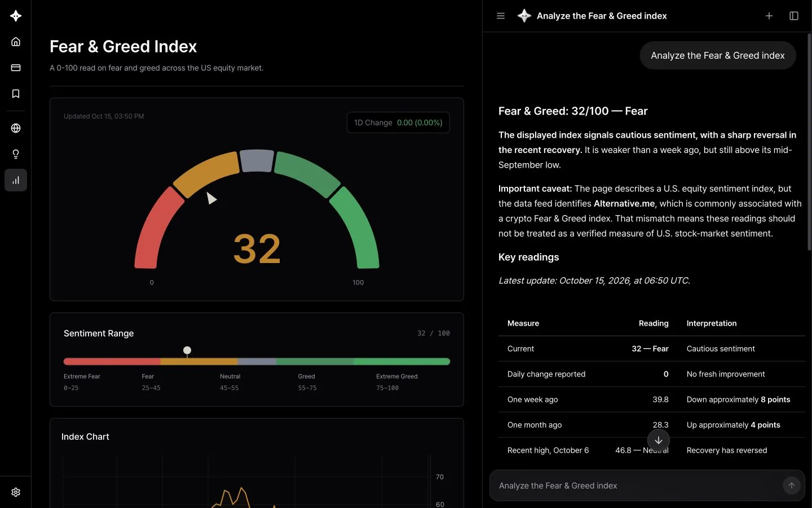Click the 'Daily change reported' row label
The image size is (812, 508).
pos(546,374)
